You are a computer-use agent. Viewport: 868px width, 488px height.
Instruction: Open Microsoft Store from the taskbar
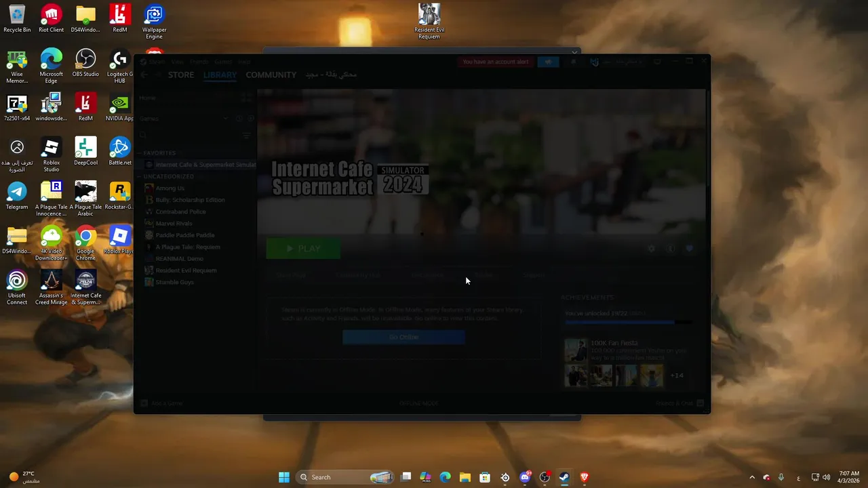485,477
